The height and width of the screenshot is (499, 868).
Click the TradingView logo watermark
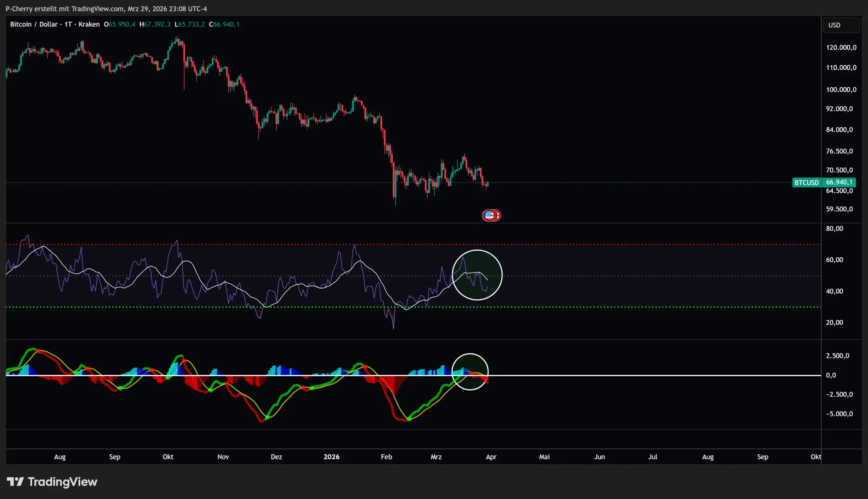pos(52,482)
